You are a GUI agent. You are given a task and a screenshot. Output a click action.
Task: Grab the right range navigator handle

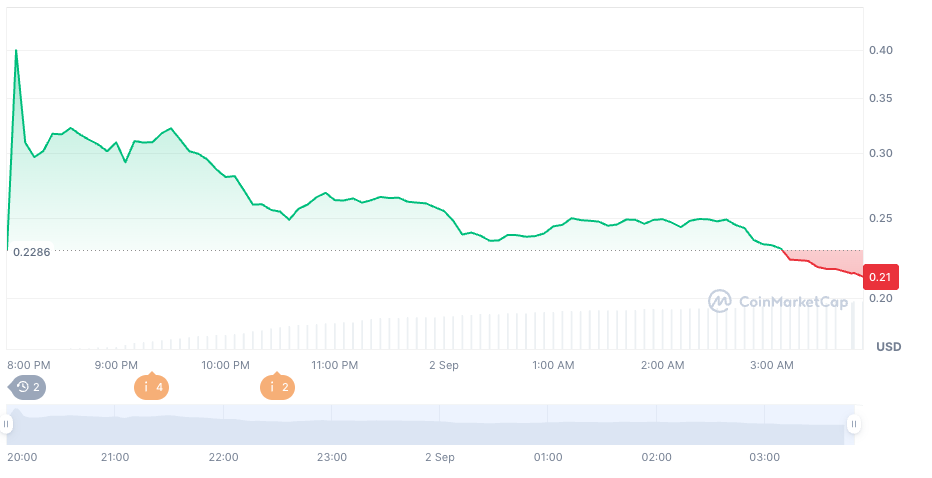coord(853,424)
